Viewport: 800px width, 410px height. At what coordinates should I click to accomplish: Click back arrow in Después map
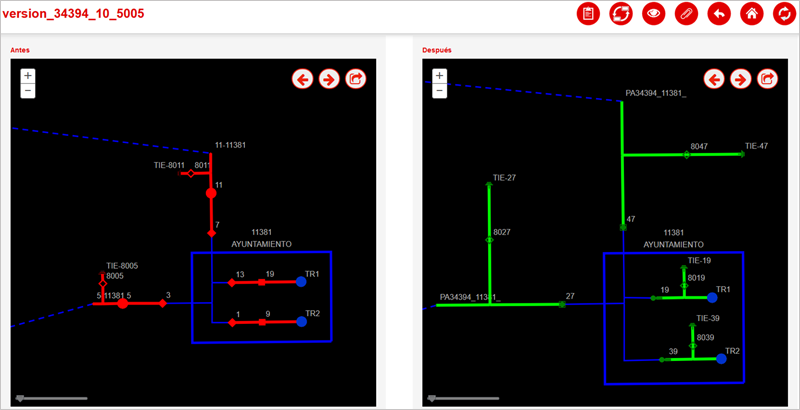click(714, 79)
